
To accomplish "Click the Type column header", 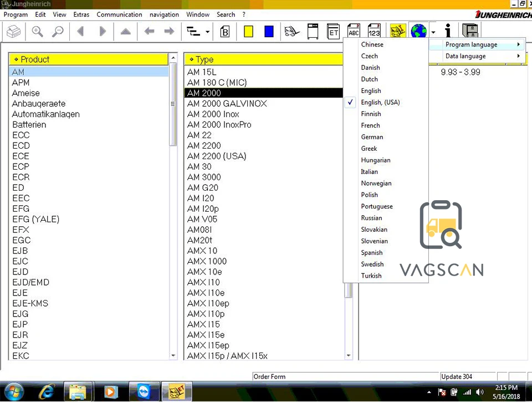I will click(x=264, y=59).
